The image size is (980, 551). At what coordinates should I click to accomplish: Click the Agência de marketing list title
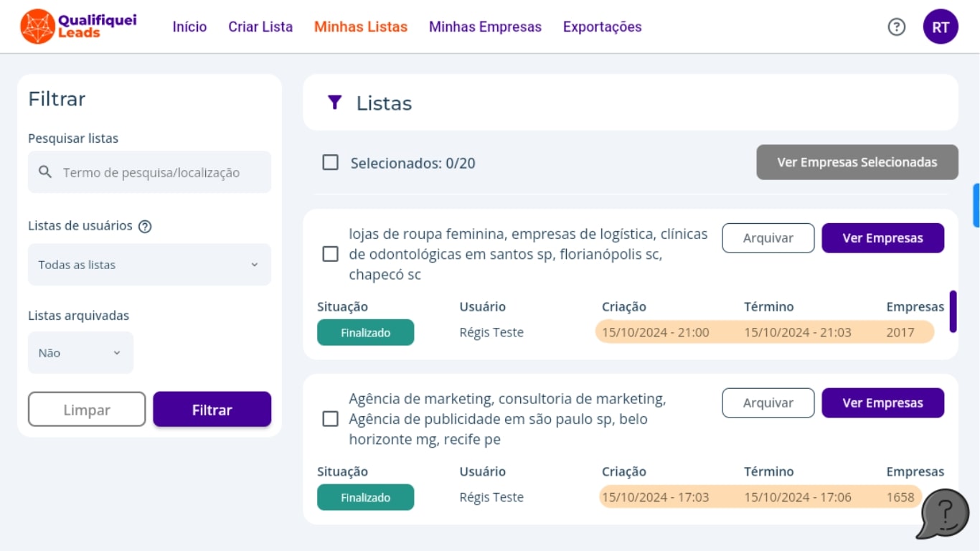507,419
